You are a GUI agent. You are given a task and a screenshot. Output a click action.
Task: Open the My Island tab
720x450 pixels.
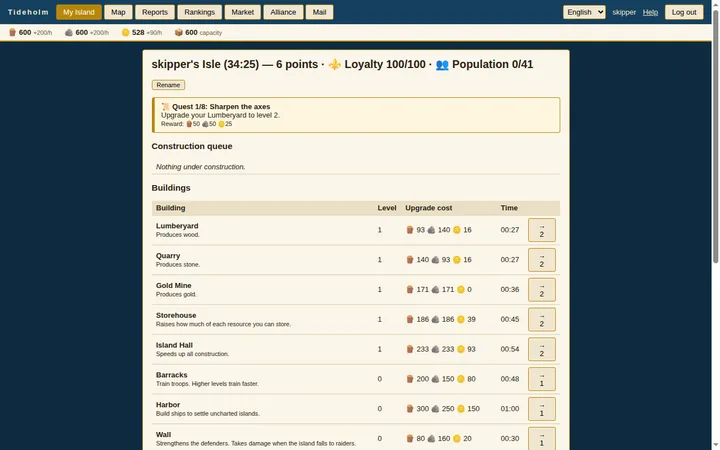click(79, 12)
